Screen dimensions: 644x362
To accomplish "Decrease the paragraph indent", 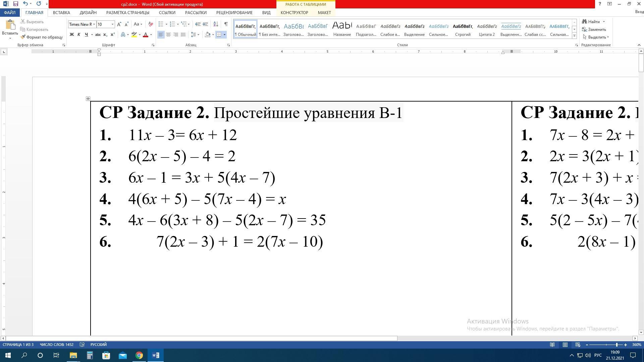I will coord(198,24).
